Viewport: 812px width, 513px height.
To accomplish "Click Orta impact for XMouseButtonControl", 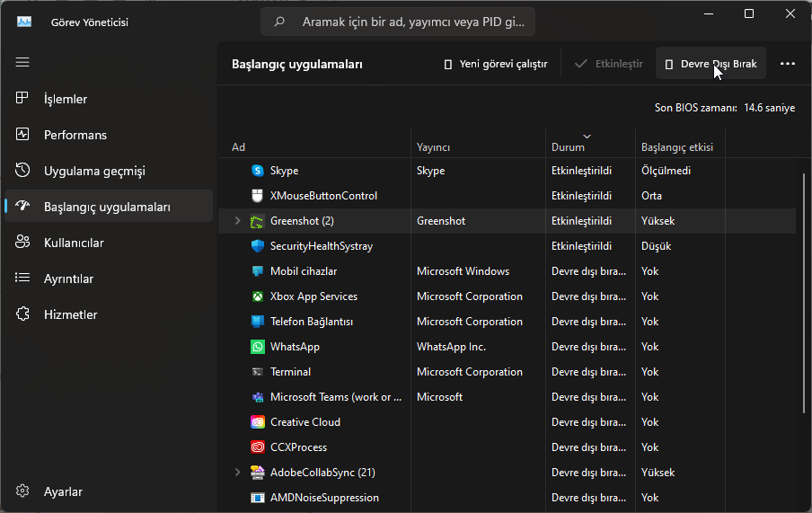I will pyautogui.click(x=651, y=195).
